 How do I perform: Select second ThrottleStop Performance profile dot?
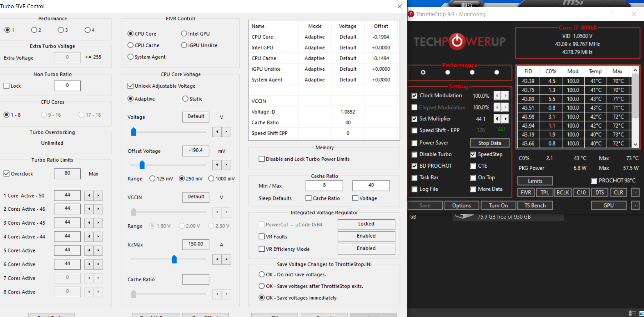(448, 72)
